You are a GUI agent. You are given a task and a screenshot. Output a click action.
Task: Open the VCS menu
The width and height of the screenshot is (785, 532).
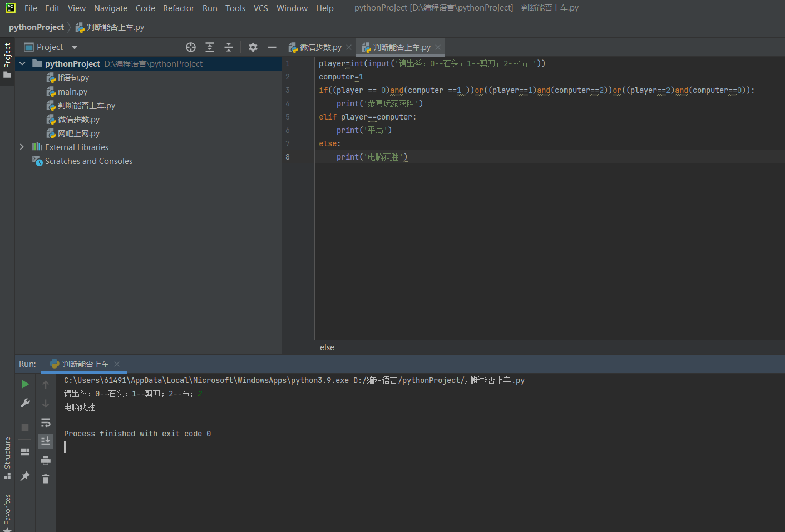pos(261,8)
